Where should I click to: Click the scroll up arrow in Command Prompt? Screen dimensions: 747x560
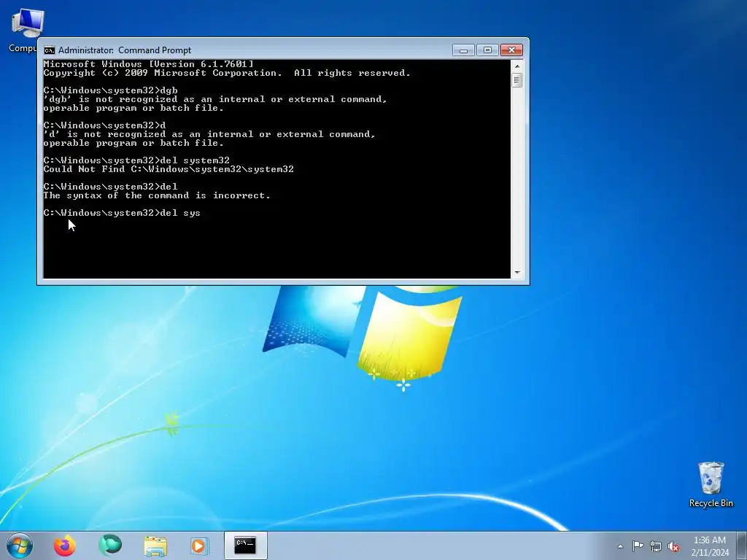[517, 66]
